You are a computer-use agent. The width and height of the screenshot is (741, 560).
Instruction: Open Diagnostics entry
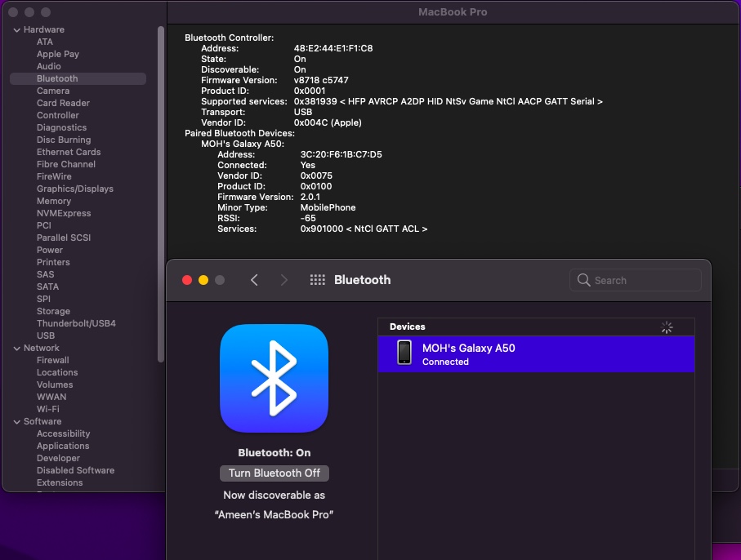[62, 127]
